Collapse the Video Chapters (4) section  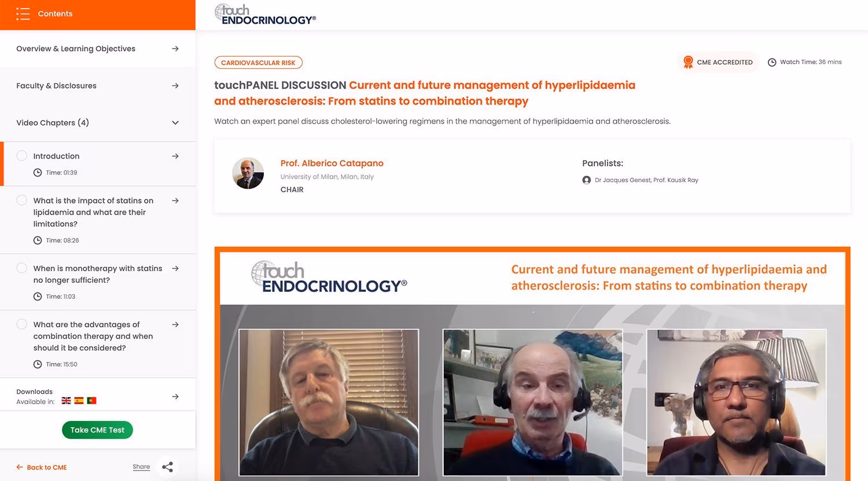coord(175,123)
